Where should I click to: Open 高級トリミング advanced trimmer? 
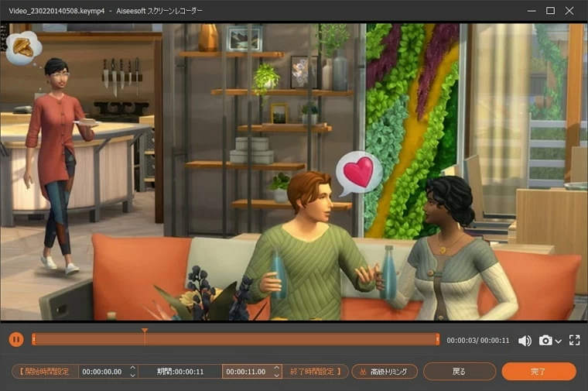coord(385,372)
